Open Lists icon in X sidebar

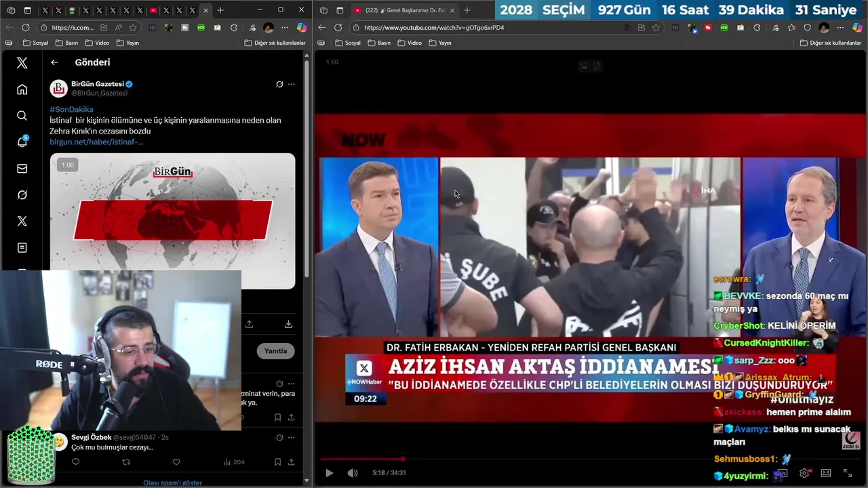pos(22,247)
